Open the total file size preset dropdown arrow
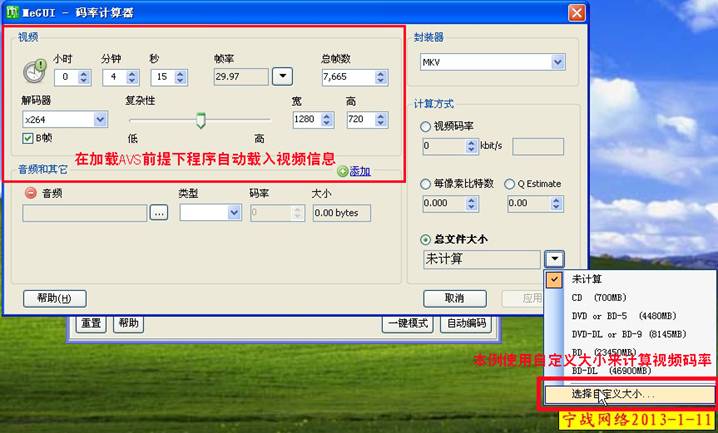Viewport: 718px width, 433px height. point(555,259)
